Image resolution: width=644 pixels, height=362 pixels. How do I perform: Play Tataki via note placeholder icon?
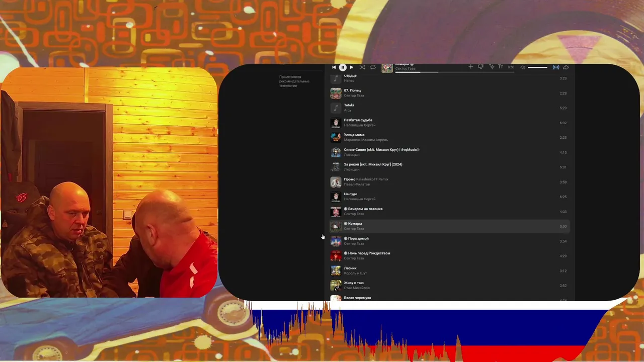[336, 108]
